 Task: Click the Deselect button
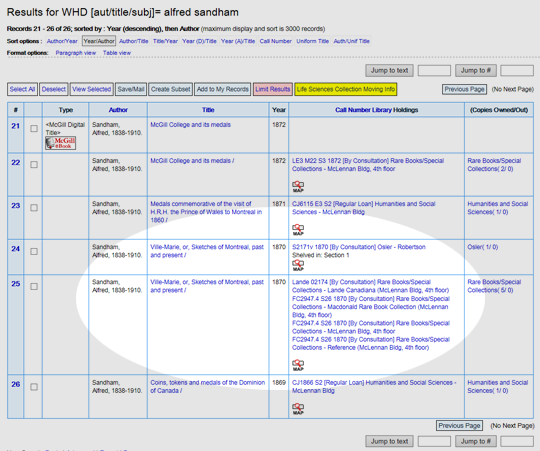pos(54,89)
